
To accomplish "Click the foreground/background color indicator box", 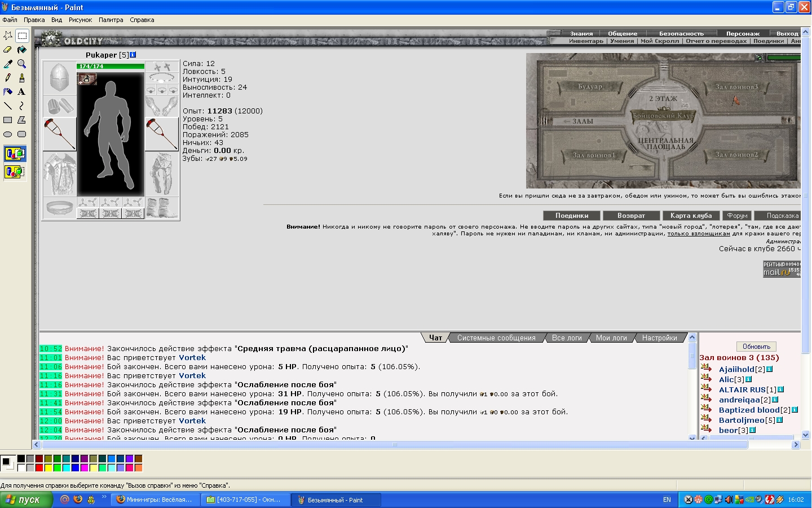I will [8, 463].
